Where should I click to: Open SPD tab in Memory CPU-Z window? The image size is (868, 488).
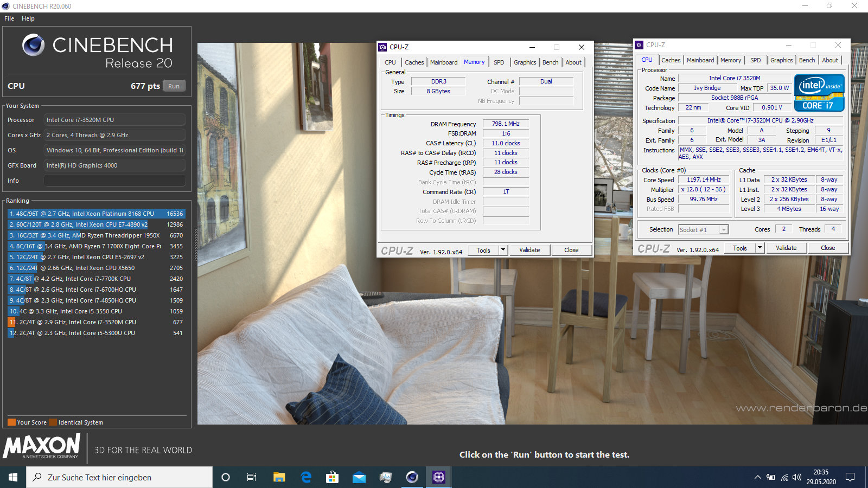click(499, 62)
